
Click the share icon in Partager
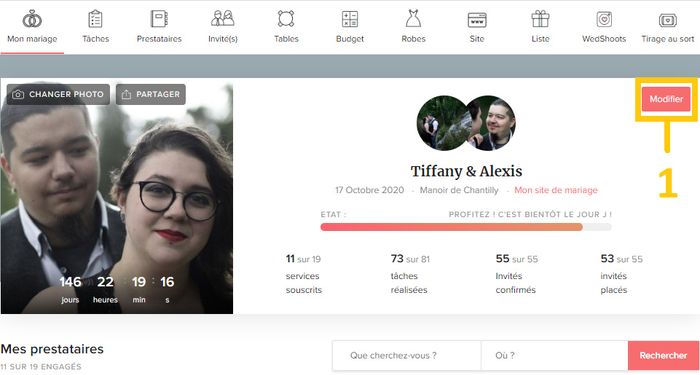click(126, 95)
